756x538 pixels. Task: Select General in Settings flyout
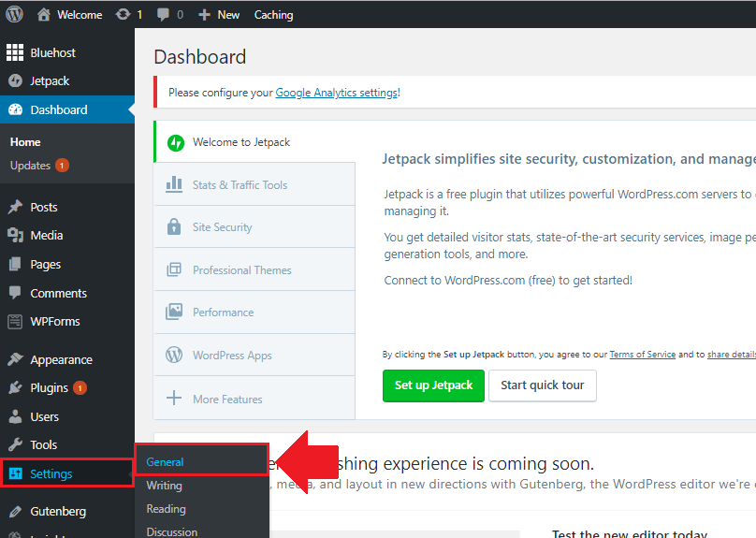(165, 462)
